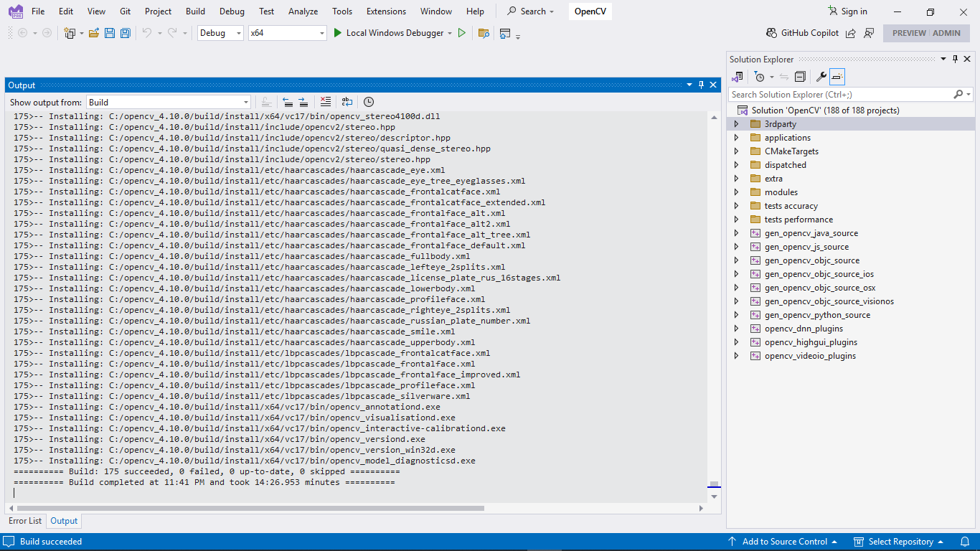980x551 pixels.
Task: Open the Extensions menu
Action: (386, 11)
